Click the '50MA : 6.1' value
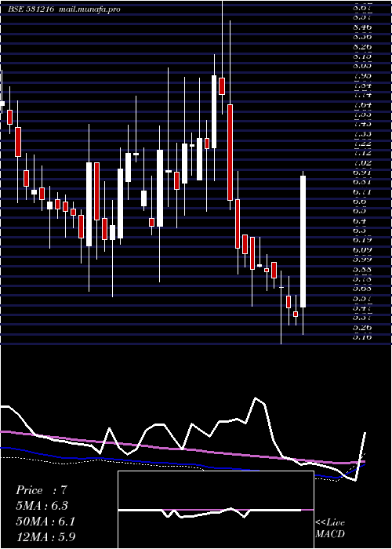392x549 pixels. [x=45, y=522]
